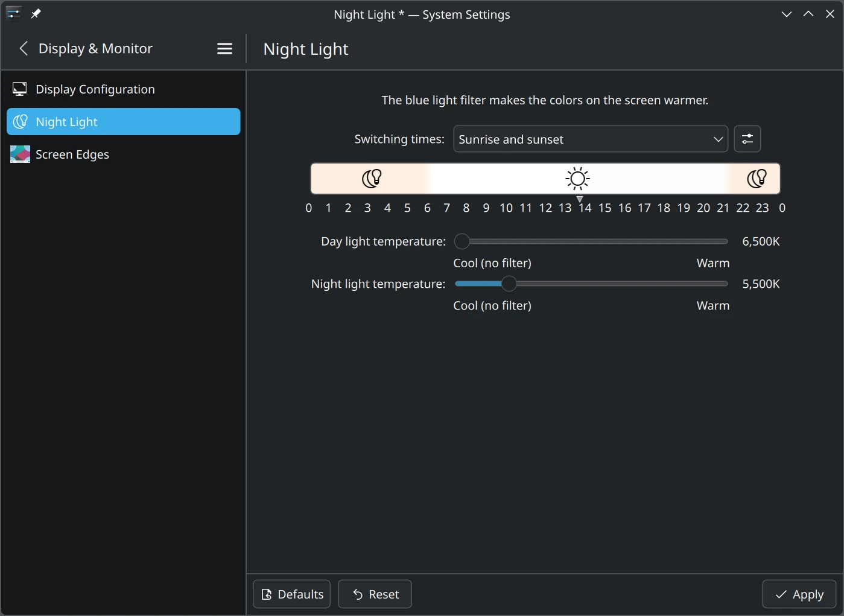Click the pin window icon in title bar
The width and height of the screenshot is (844, 616).
(36, 13)
